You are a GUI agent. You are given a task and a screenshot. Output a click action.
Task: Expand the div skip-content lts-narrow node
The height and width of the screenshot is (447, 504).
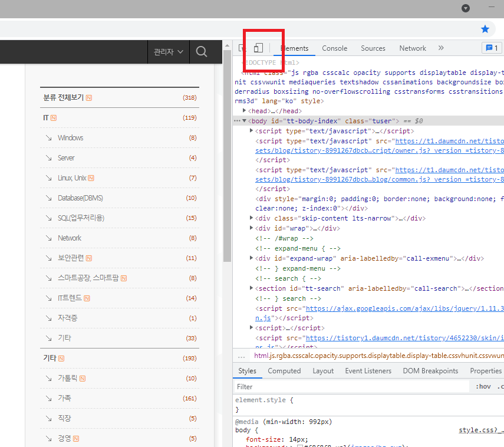coord(251,218)
